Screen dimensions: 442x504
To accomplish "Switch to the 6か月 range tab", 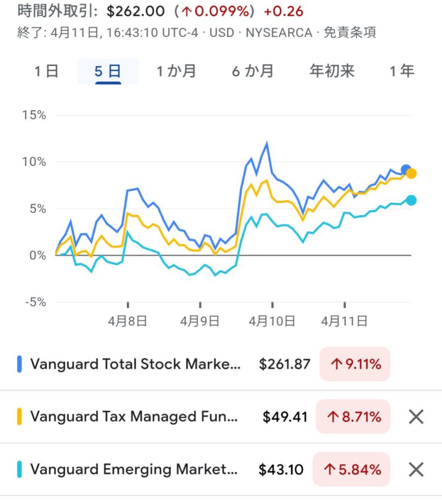I will pos(253,71).
